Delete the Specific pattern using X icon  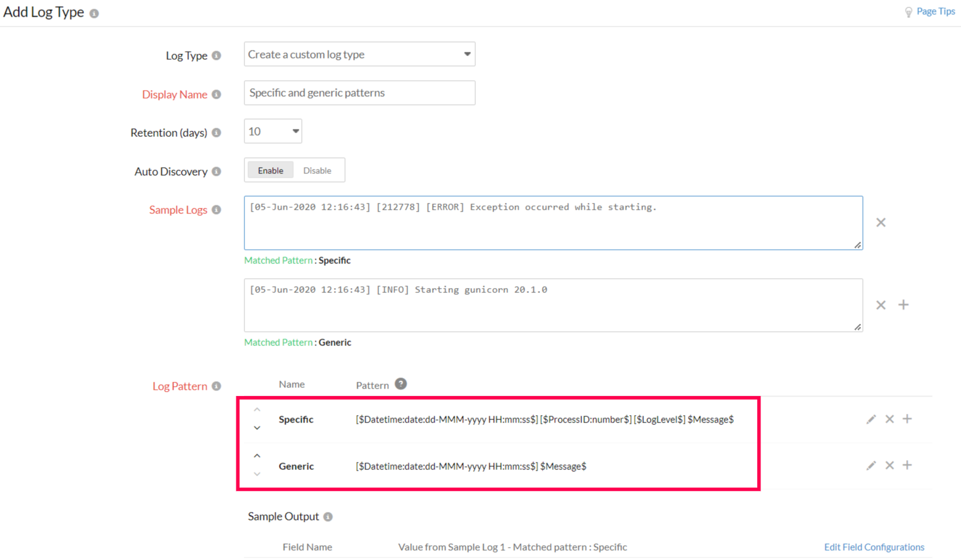pos(889,419)
